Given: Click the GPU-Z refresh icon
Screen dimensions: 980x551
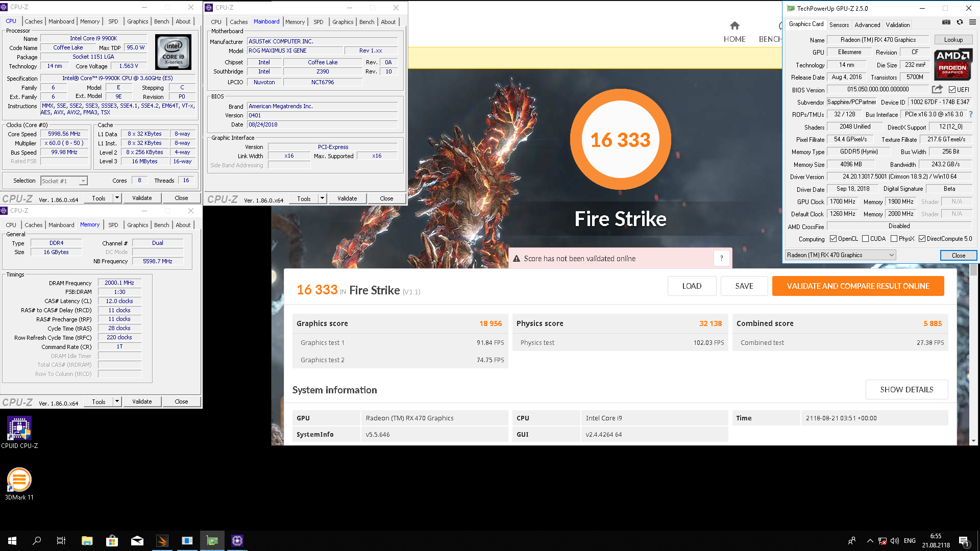Looking at the screenshot, I should coord(960,22).
